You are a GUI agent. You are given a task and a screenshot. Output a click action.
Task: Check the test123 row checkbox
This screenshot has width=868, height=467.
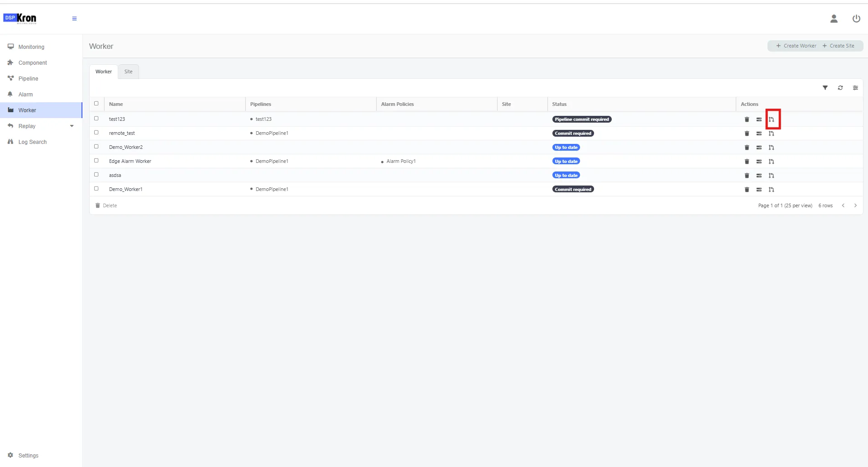click(96, 119)
